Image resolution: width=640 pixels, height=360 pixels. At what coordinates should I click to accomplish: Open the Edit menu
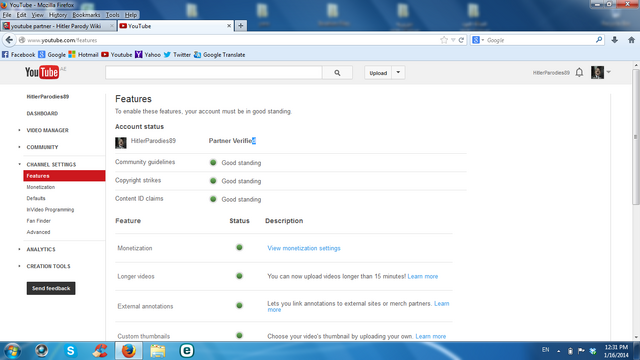[21, 15]
